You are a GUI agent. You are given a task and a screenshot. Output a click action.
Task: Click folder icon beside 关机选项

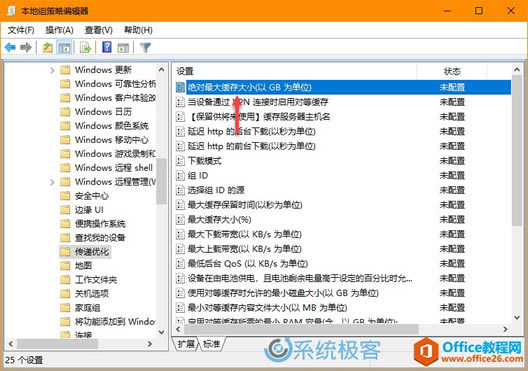[65, 294]
